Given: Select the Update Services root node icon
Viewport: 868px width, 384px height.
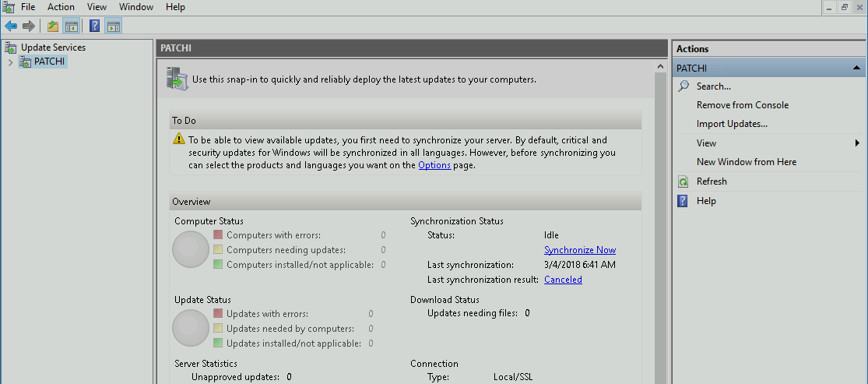Looking at the screenshot, I should (x=11, y=48).
